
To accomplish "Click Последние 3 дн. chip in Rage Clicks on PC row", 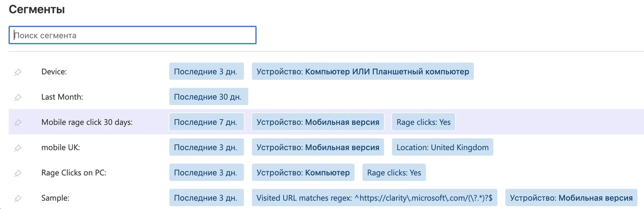I will point(206,173).
